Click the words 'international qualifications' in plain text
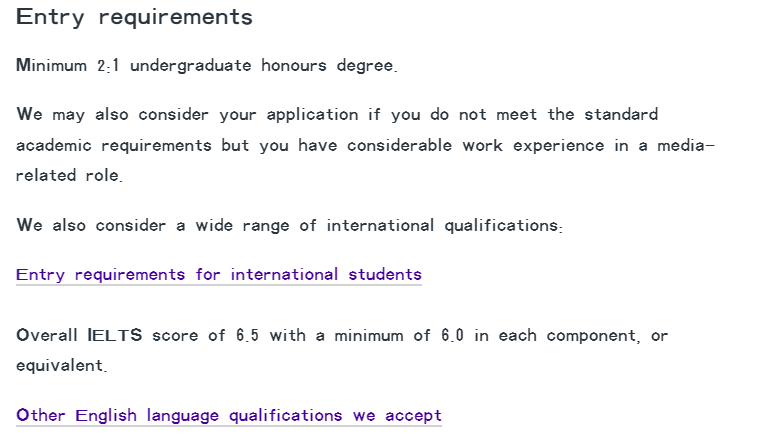 click(444, 225)
